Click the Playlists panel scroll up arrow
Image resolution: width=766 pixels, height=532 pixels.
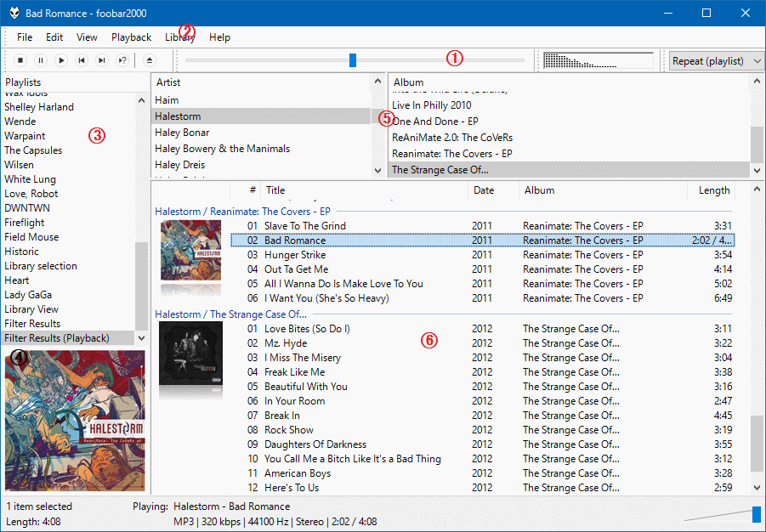click(142, 100)
